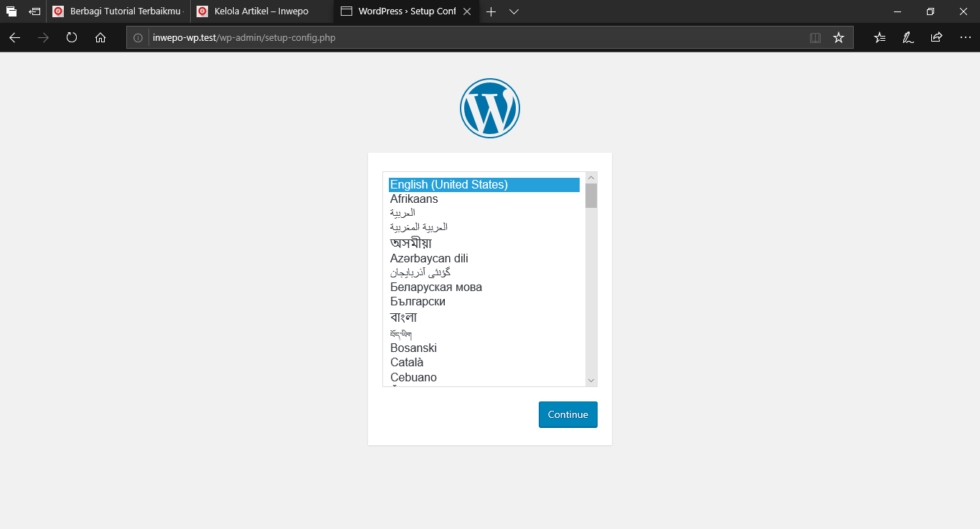
Task: Close the WordPress Setup Configuration tab
Action: tap(467, 11)
